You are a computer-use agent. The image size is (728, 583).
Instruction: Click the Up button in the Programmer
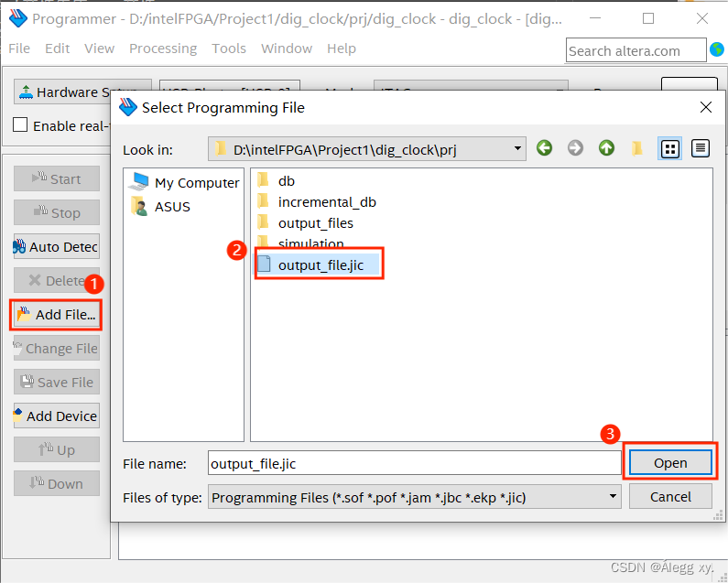pos(56,449)
